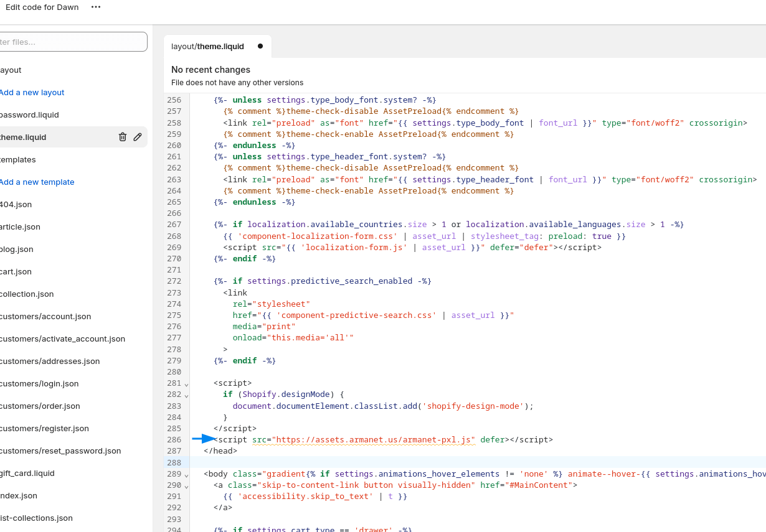Switch to the layout/theme.liquid tab

click(x=208, y=46)
